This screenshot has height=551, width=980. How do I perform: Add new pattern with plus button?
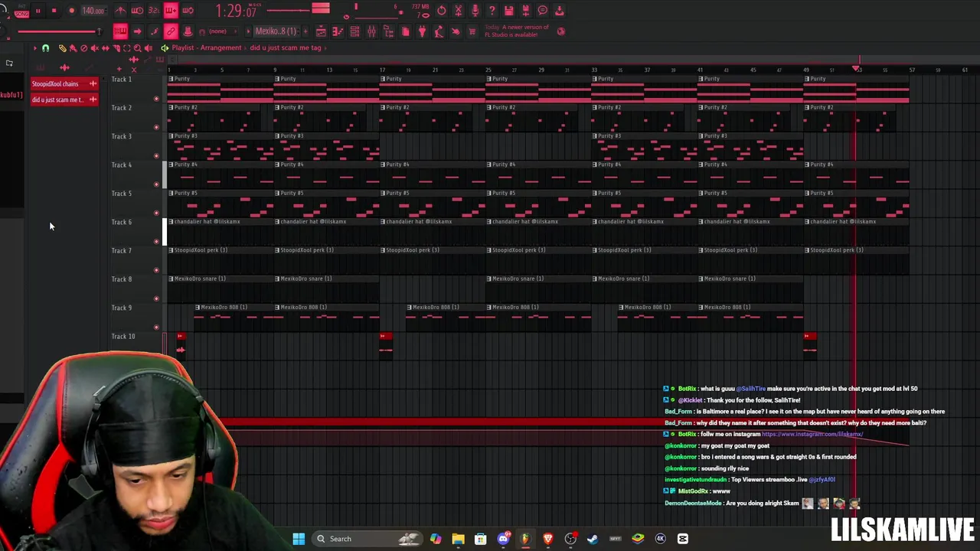click(305, 31)
